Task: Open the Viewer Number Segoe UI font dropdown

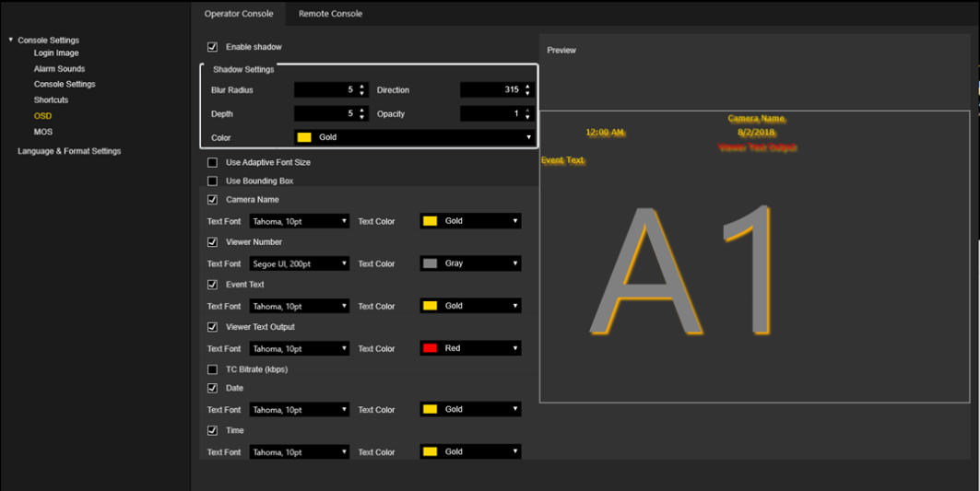Action: click(x=300, y=263)
